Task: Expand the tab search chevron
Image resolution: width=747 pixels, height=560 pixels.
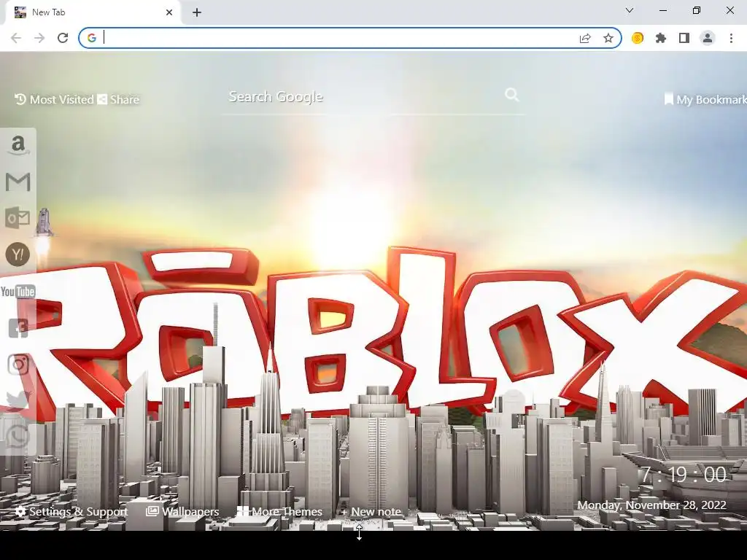Action: 630,10
